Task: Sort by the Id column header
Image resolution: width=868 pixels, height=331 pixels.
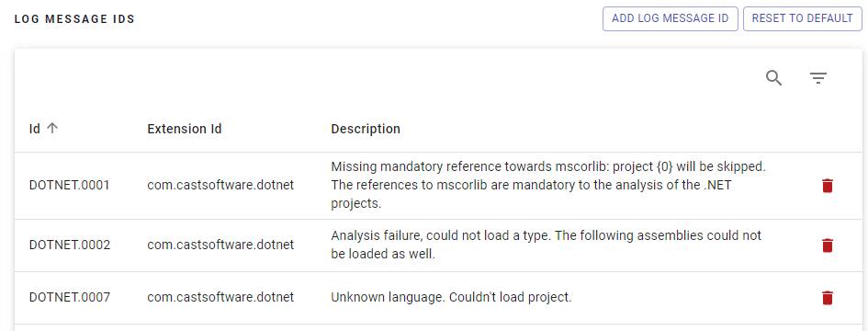Action: 35,129
